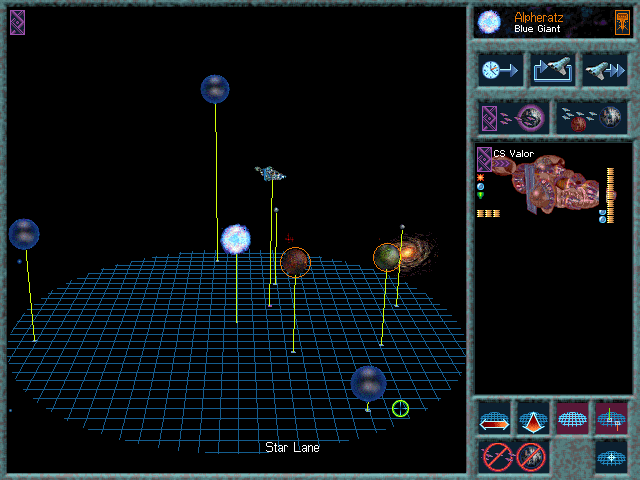Toggle the hide ships and planets button

coord(514,457)
